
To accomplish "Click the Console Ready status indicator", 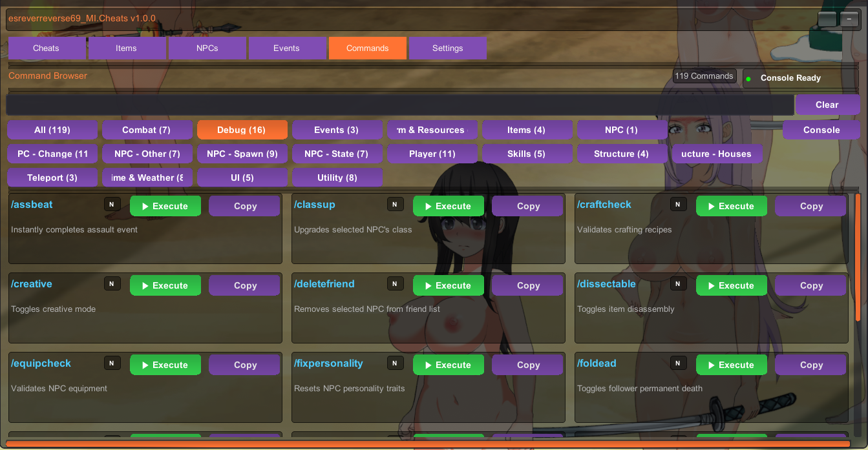I will [x=801, y=78].
